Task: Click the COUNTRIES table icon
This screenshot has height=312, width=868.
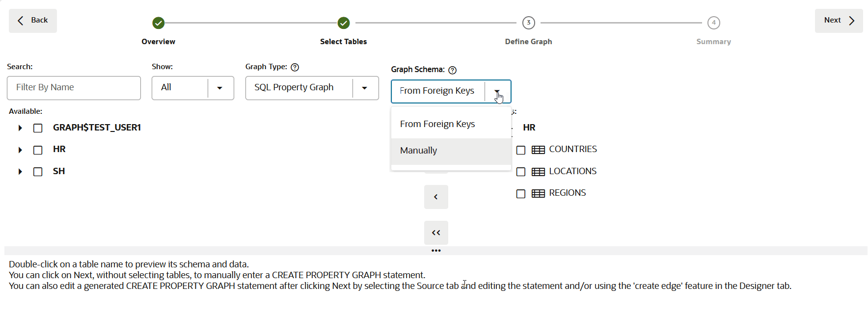Action: pyautogui.click(x=539, y=150)
